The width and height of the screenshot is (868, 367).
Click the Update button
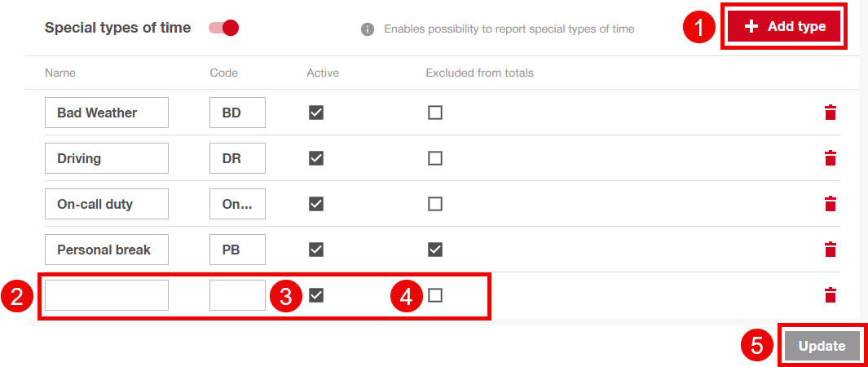pyautogui.click(x=822, y=346)
